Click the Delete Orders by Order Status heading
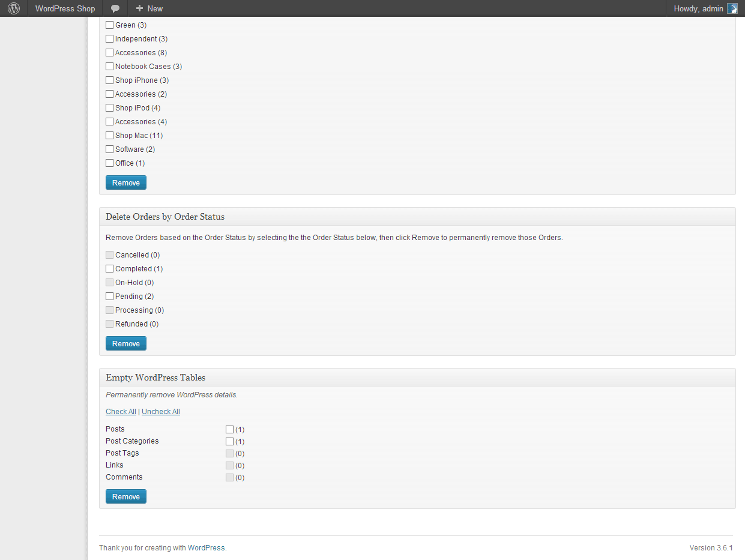 (165, 217)
